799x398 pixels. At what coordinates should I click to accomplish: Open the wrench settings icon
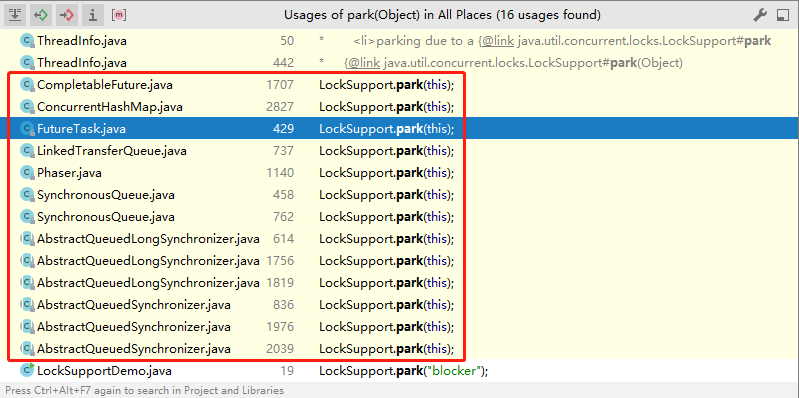[x=760, y=15]
